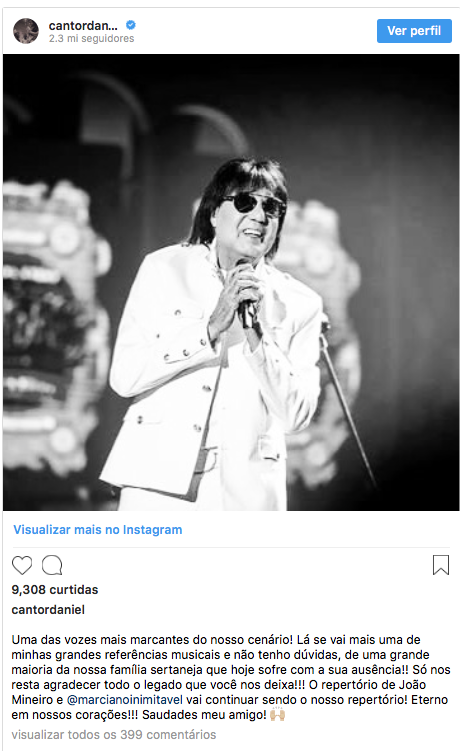Open comments via speech bubble icon
Viewport: 460px width, 751px height.
(x=52, y=565)
